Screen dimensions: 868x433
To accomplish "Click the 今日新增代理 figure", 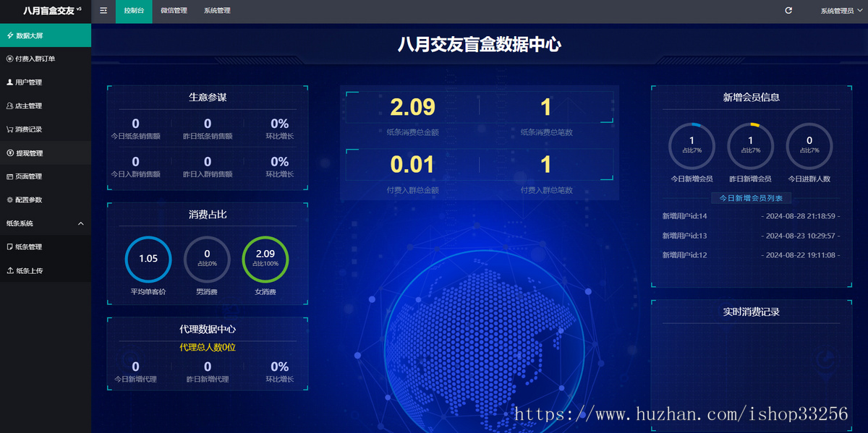I will coord(135,366).
